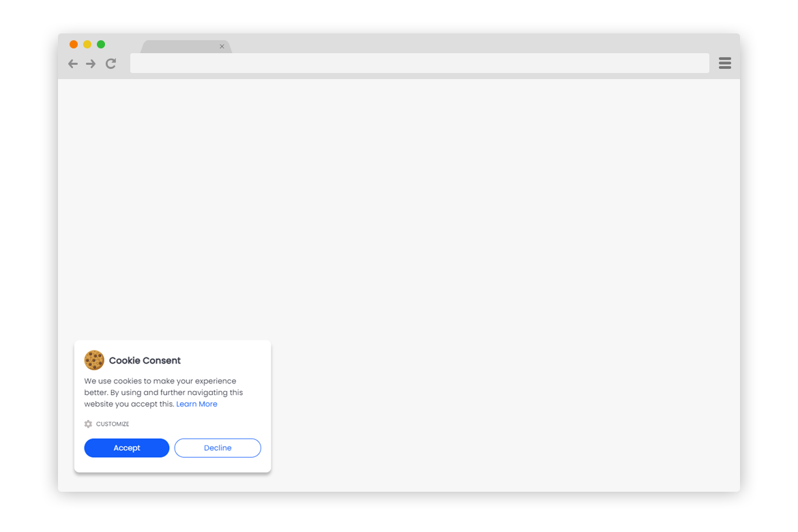Close the browser tab with the x
This screenshot has height=532, width=798.
[x=222, y=46]
